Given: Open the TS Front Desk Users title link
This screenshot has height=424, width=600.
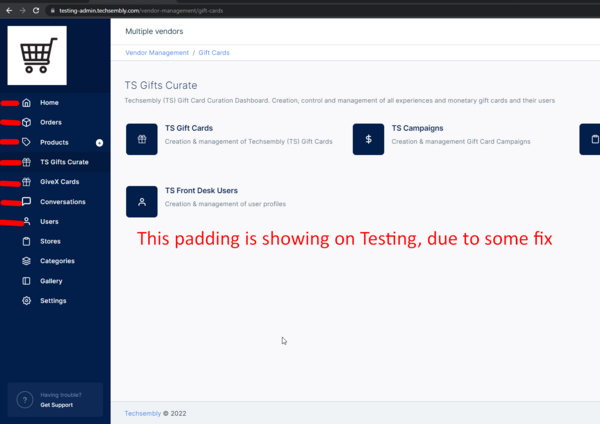Looking at the screenshot, I should coord(201,191).
